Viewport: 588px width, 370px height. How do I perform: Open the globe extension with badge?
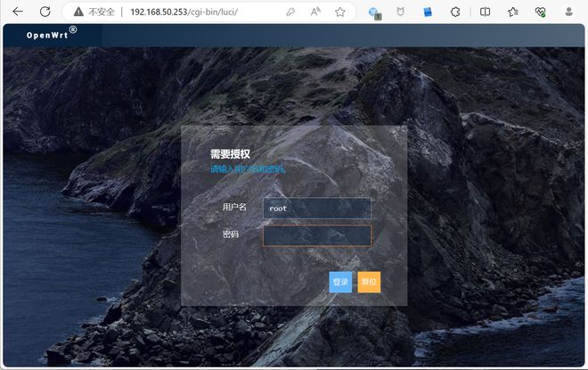pyautogui.click(x=374, y=12)
